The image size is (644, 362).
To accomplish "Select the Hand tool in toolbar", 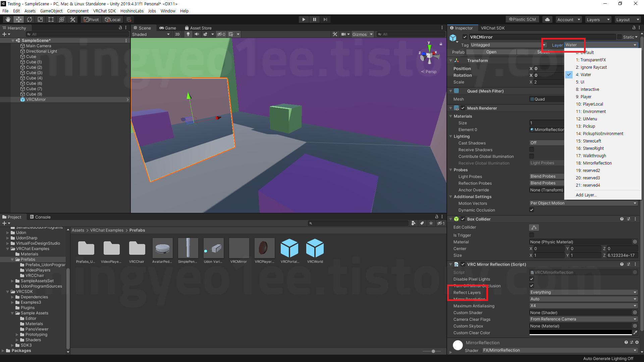I will point(8,19).
